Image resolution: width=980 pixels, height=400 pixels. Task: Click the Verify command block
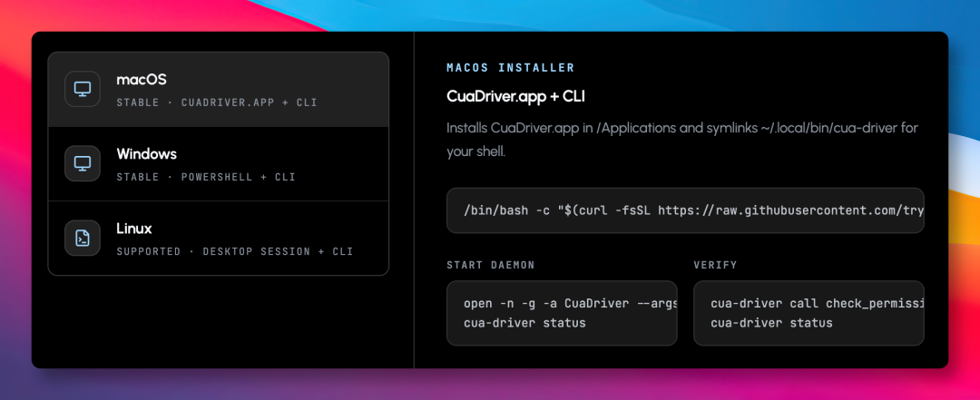click(808, 313)
